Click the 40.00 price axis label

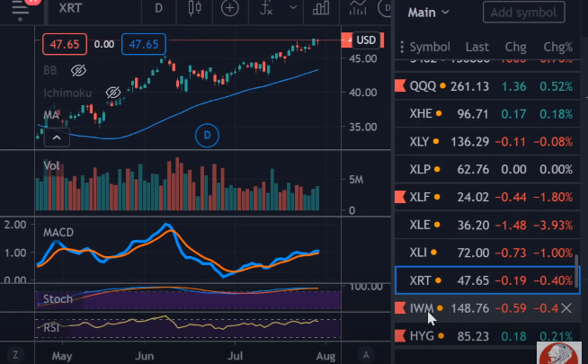tap(362, 93)
